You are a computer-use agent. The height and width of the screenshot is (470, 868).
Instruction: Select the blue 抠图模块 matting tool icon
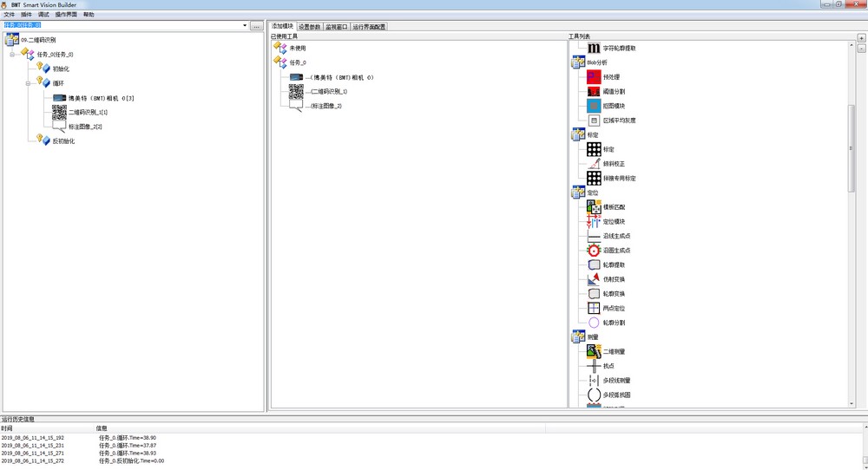click(x=594, y=106)
